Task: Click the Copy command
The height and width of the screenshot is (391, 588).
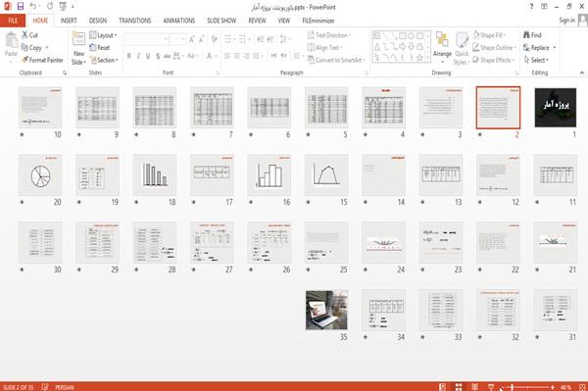Action: pyautogui.click(x=31, y=48)
